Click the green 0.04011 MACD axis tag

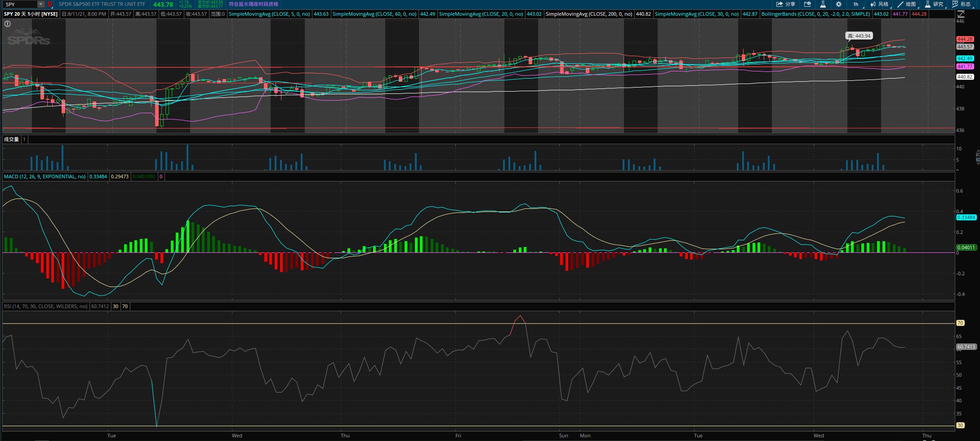[x=966, y=247]
